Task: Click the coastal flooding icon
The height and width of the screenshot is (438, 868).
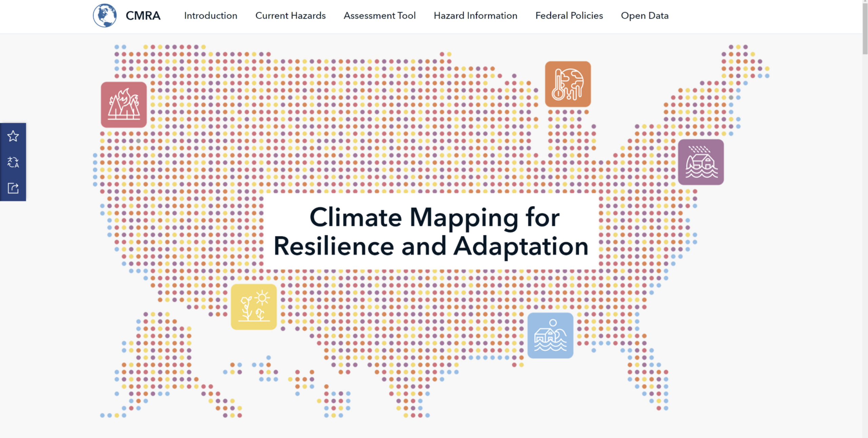Action: click(x=550, y=336)
